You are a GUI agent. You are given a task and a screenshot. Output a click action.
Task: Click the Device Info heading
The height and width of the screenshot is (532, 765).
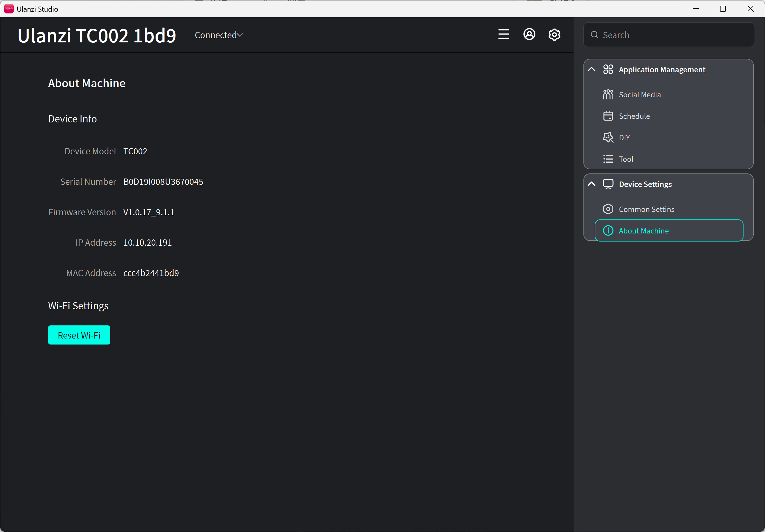(72, 119)
